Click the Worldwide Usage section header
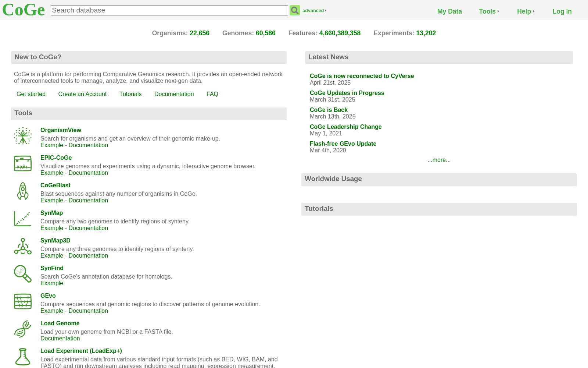Viewport: 588px width, 368px height. click(x=439, y=180)
